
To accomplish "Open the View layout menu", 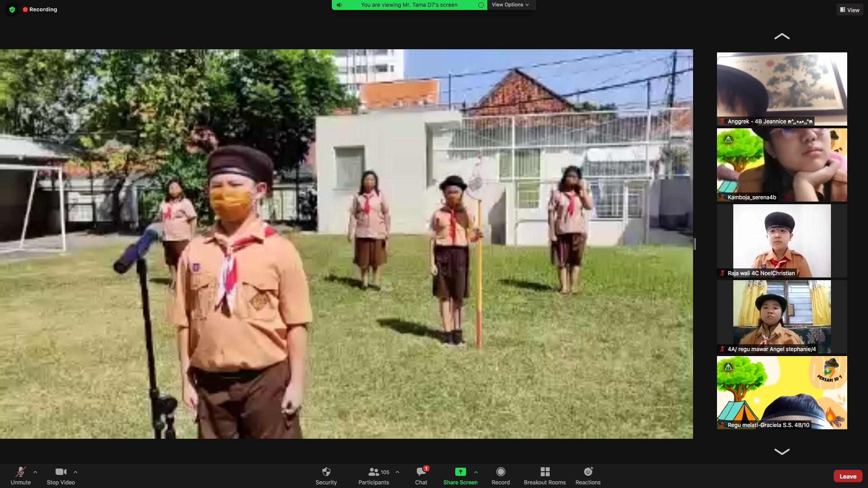I will coord(849,10).
